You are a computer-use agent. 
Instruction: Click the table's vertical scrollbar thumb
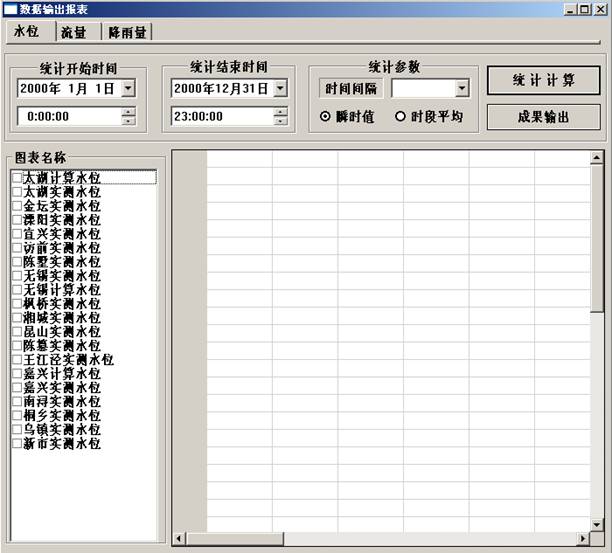(597, 240)
